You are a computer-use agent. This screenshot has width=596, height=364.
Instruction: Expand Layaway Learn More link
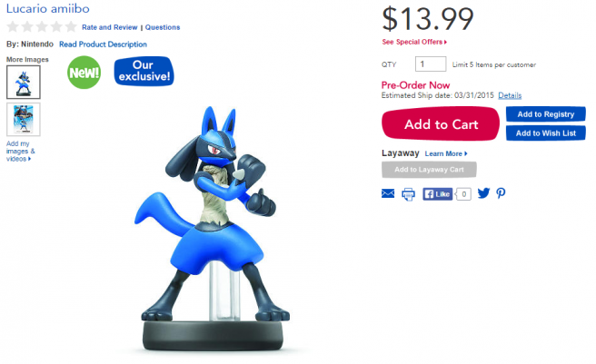[x=446, y=154]
